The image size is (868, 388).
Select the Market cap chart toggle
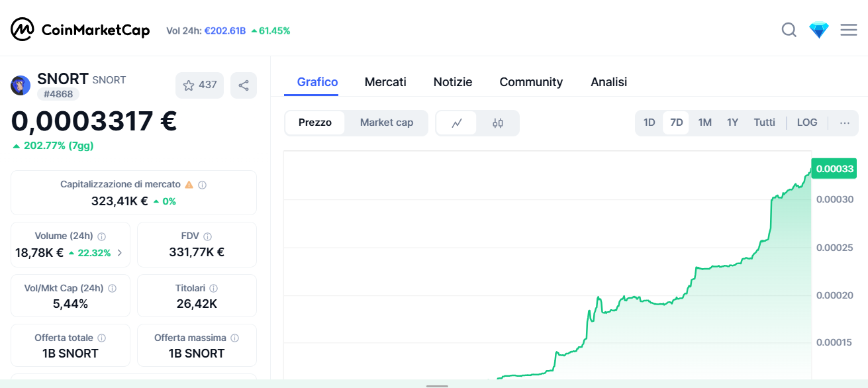coord(387,122)
